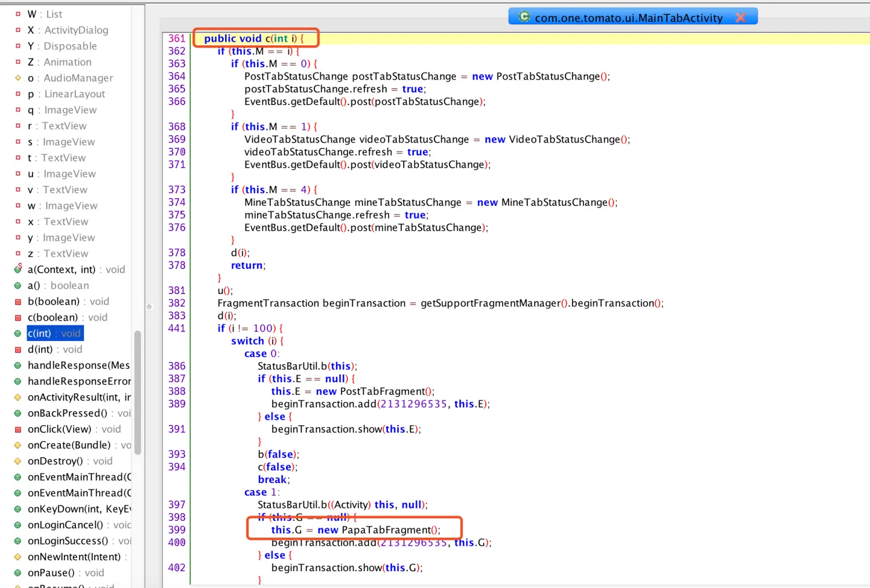The height and width of the screenshot is (588, 870).
Task: Click the outline panel vertical scrollbar
Action: 137,393
